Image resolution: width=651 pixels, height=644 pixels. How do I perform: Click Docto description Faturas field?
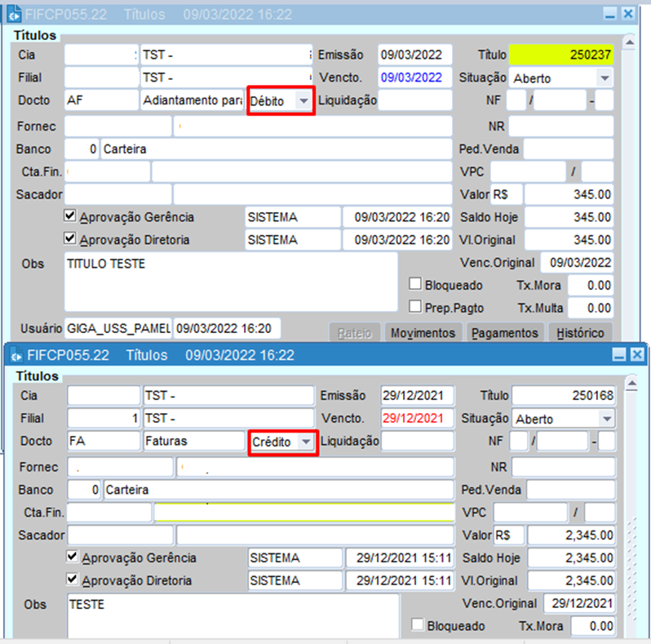(x=195, y=442)
